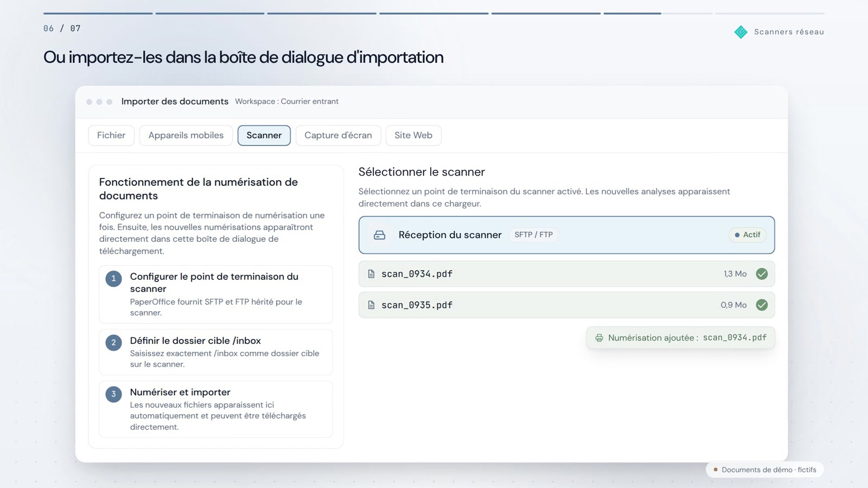The image size is (868, 488).
Task: Click the printer icon in Numérisation ajoutée toast
Action: point(599,338)
